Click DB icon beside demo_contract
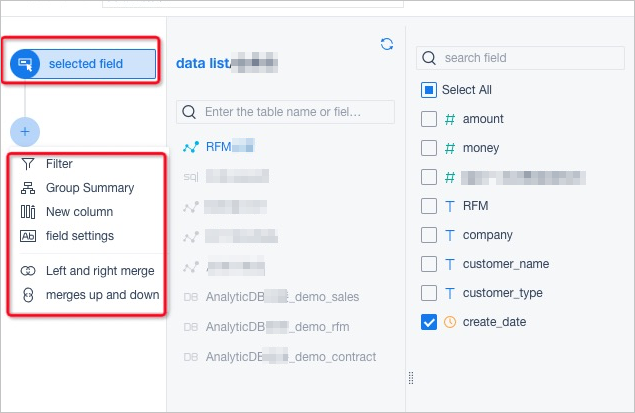The image size is (635, 413). (191, 357)
